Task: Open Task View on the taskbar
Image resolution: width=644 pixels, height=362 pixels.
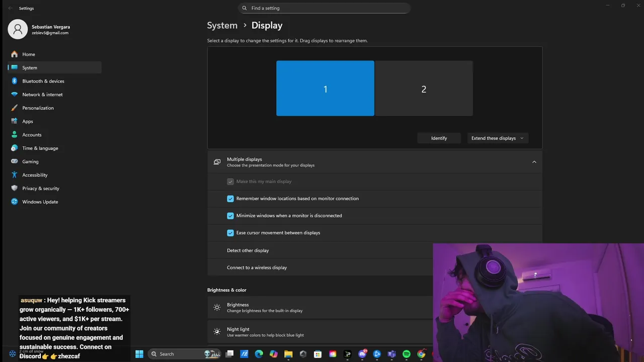Action: [230, 354]
